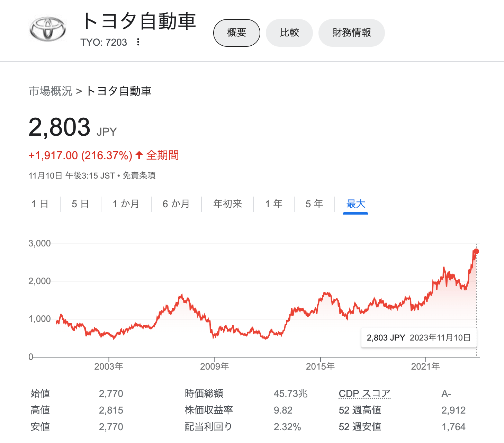
Task: Open the CDP スコア definition link
Action: (x=364, y=394)
